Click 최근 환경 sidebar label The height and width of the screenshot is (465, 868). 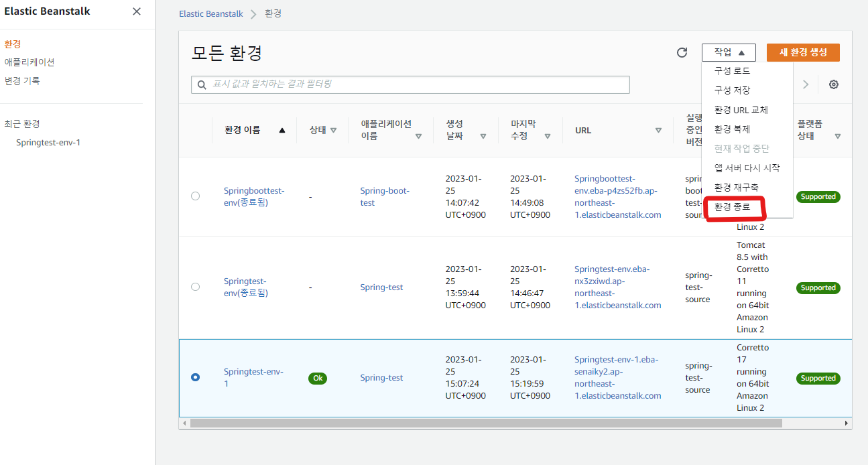pyautogui.click(x=22, y=124)
